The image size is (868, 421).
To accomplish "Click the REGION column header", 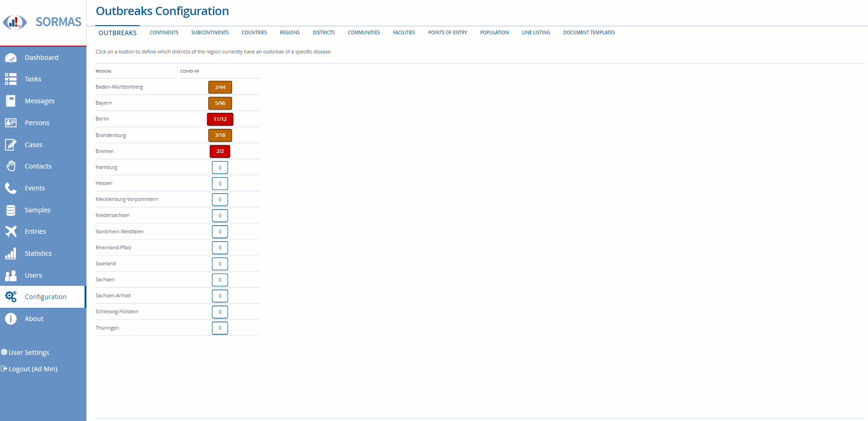I will click(103, 71).
